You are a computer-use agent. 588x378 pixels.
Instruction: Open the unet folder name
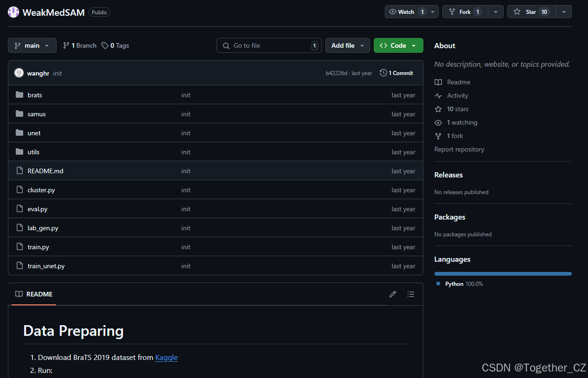(x=34, y=133)
